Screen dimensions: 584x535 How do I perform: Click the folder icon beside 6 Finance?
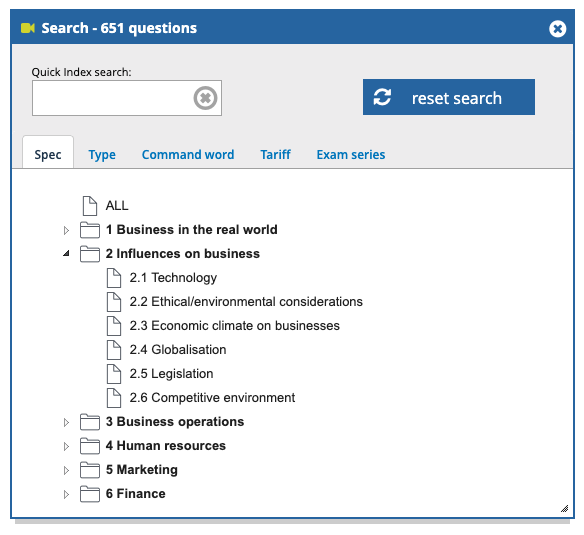pyautogui.click(x=90, y=494)
